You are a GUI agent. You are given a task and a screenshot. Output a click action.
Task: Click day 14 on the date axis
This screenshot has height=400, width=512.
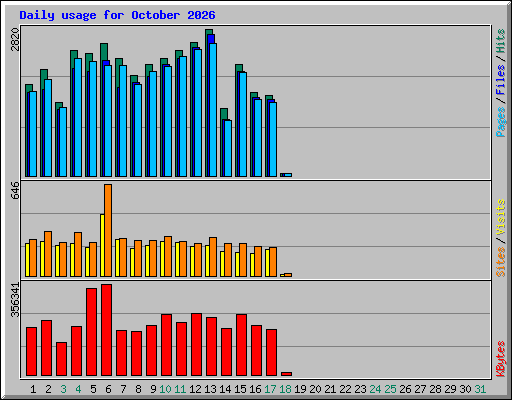pyautogui.click(x=225, y=389)
